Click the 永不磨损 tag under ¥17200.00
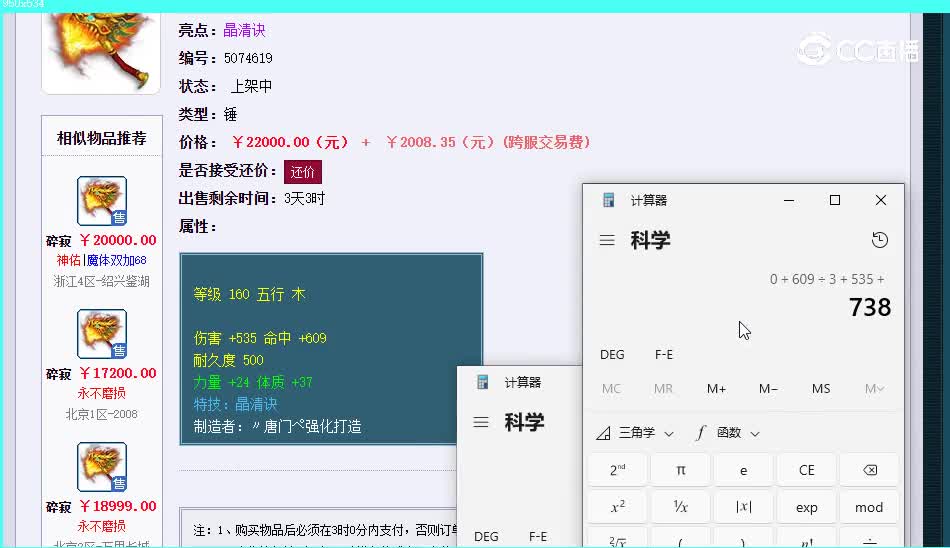This screenshot has width=950, height=548. pos(101,393)
